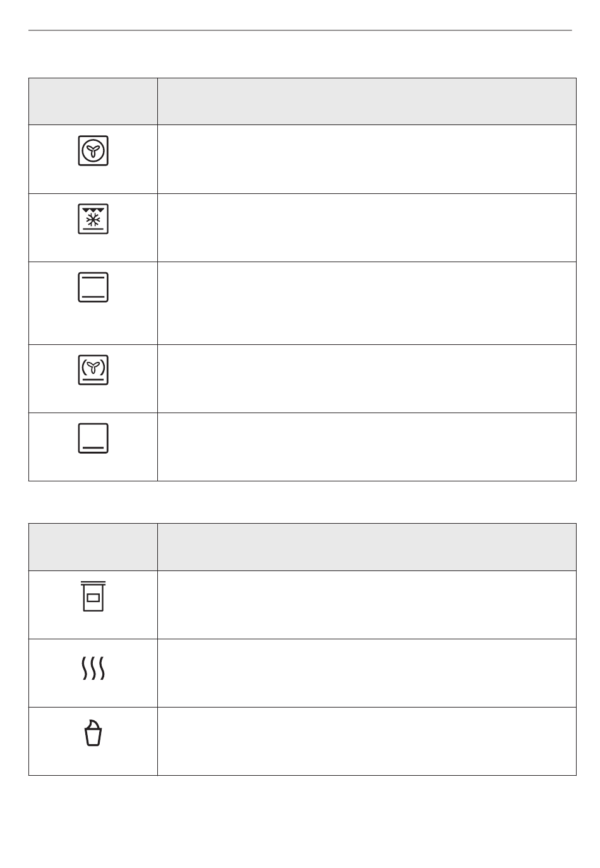This screenshot has width=600, height=868.
Task: Select second table's wide gray header cell
Action: pyautogui.click(x=367, y=546)
